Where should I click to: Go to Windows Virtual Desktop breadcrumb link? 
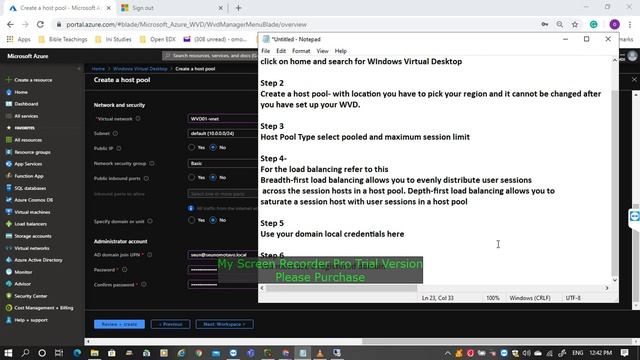(x=140, y=69)
